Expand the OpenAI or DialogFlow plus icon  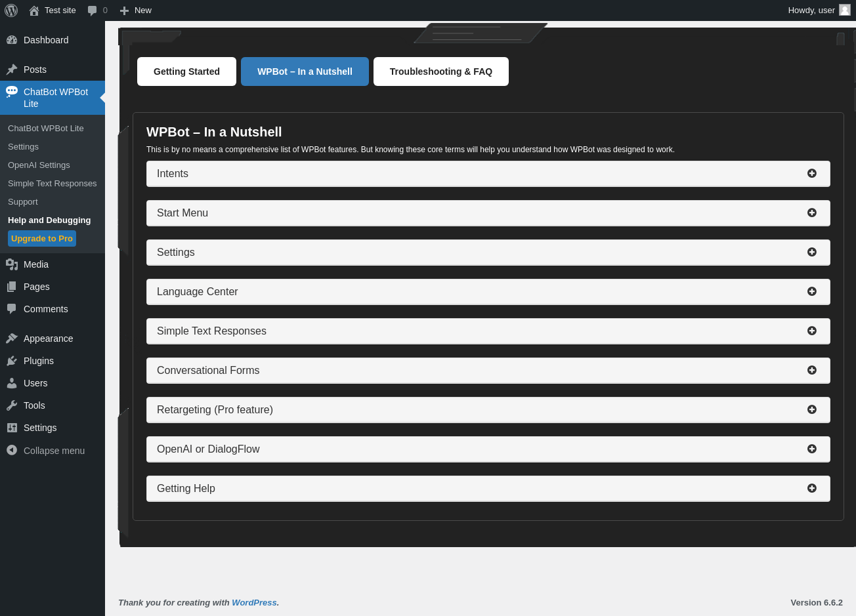click(812, 449)
